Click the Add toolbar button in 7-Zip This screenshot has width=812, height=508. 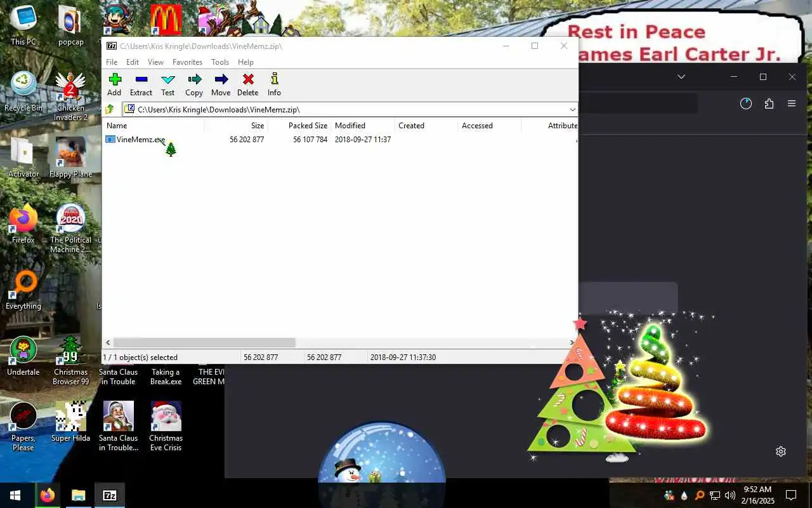(x=114, y=84)
